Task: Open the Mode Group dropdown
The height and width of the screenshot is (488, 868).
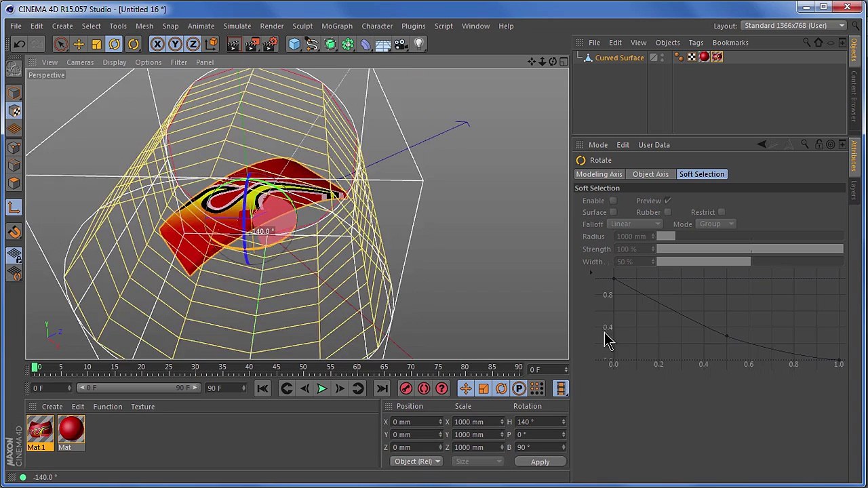Action: pos(716,224)
